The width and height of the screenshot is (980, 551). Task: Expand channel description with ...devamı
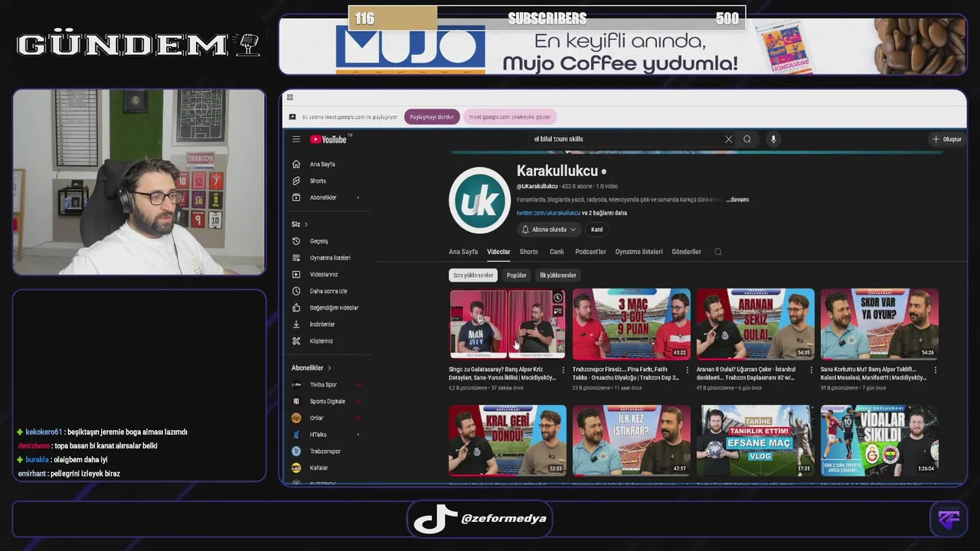coord(737,200)
